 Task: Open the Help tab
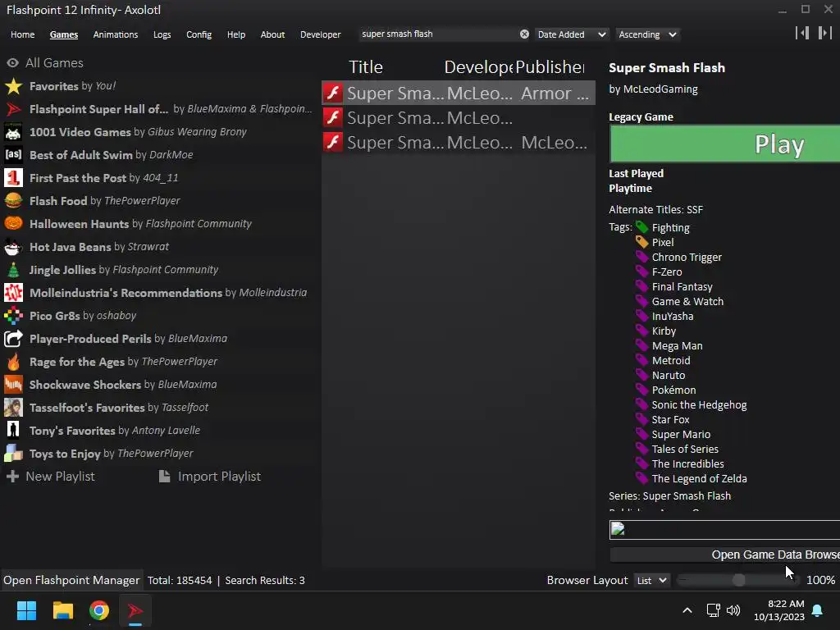pyautogui.click(x=236, y=34)
